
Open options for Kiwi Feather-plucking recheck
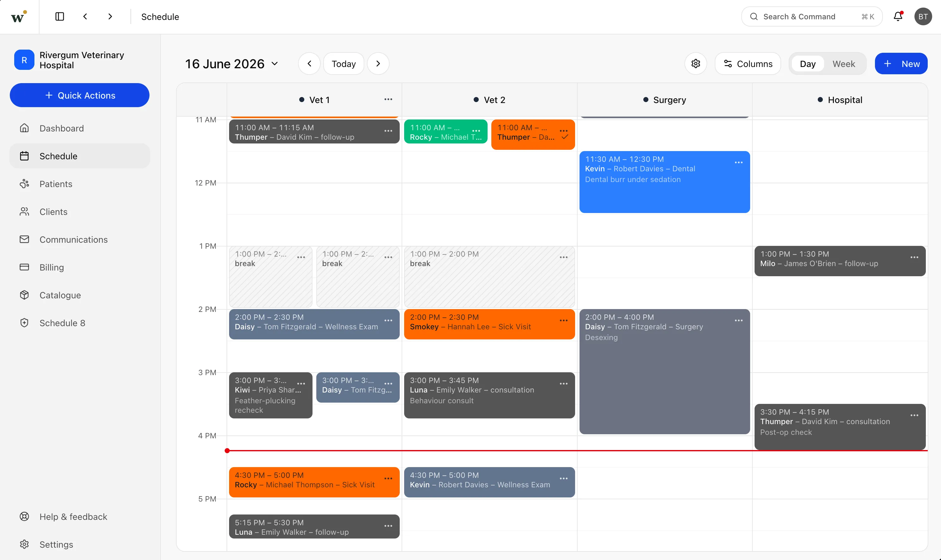[301, 384]
